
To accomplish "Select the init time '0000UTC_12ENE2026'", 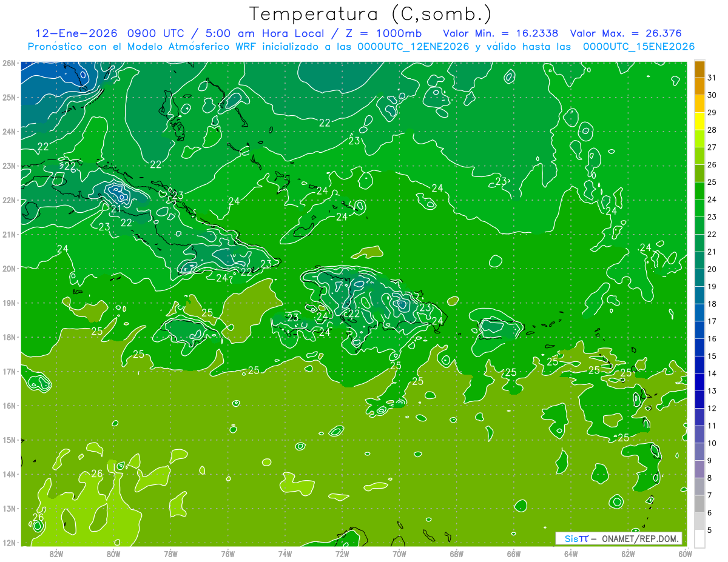I will click(413, 47).
